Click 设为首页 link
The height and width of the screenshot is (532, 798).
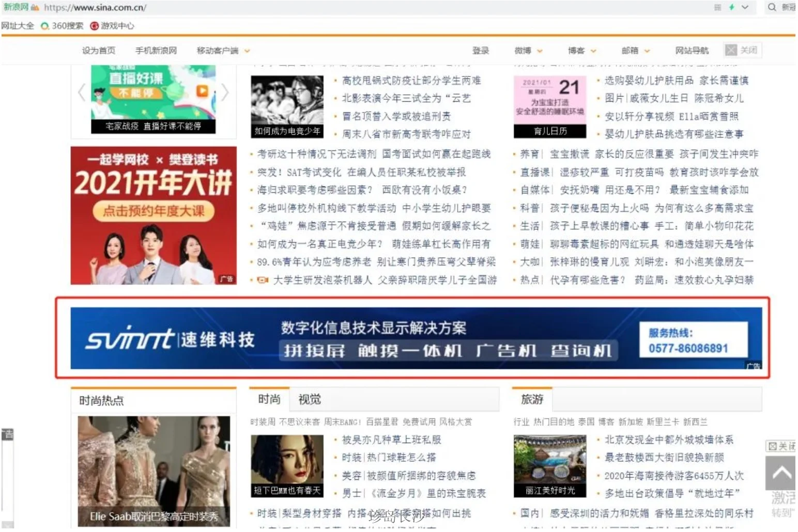(99, 51)
